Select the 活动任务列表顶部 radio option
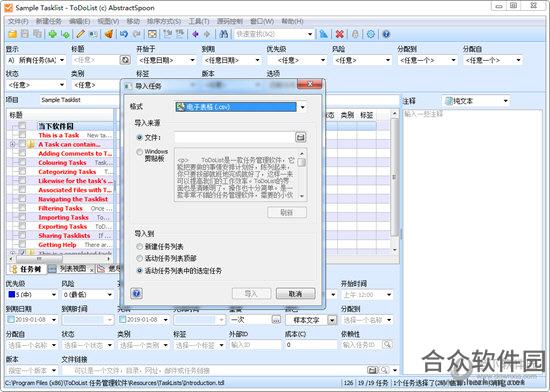This screenshot has height=392, width=550. [140, 258]
